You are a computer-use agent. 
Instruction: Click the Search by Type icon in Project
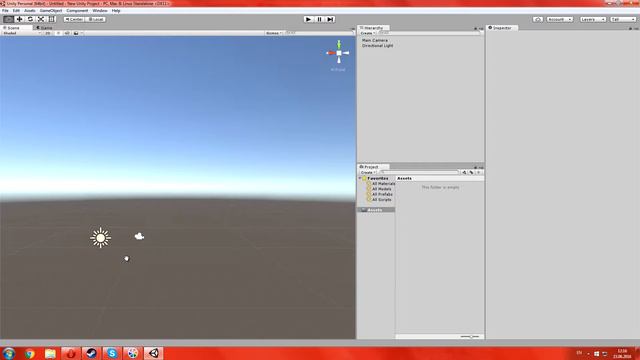tap(464, 172)
